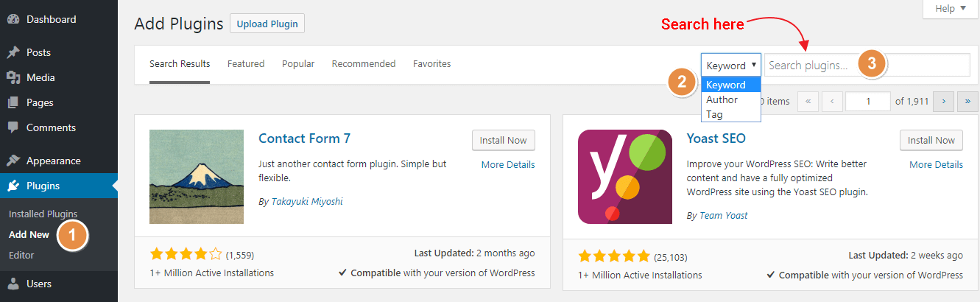Choose the Tag option in dropdown
This screenshot has width=980, height=302.
[714, 114]
